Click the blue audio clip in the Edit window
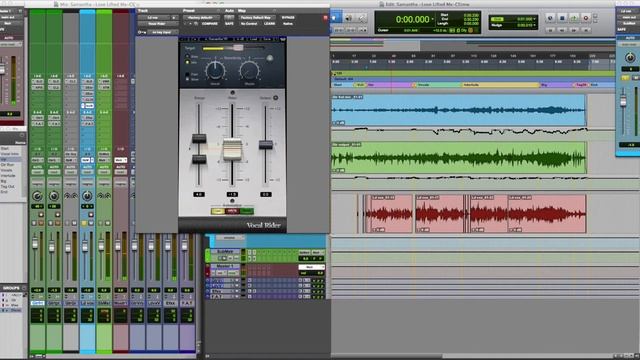Image resolution: width=640 pixels, height=360 pixels. pyautogui.click(x=458, y=110)
